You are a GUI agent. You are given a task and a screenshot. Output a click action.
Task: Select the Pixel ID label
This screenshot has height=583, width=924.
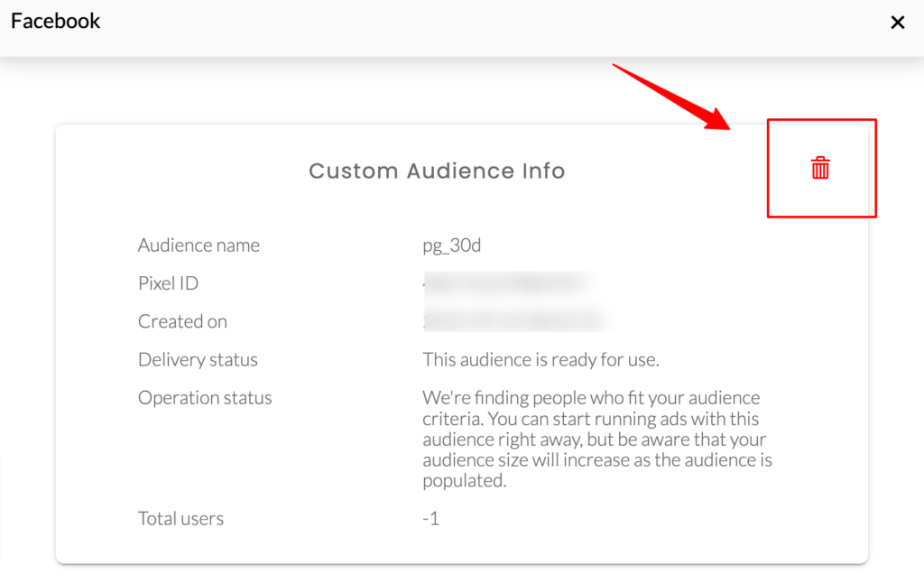[x=168, y=283]
